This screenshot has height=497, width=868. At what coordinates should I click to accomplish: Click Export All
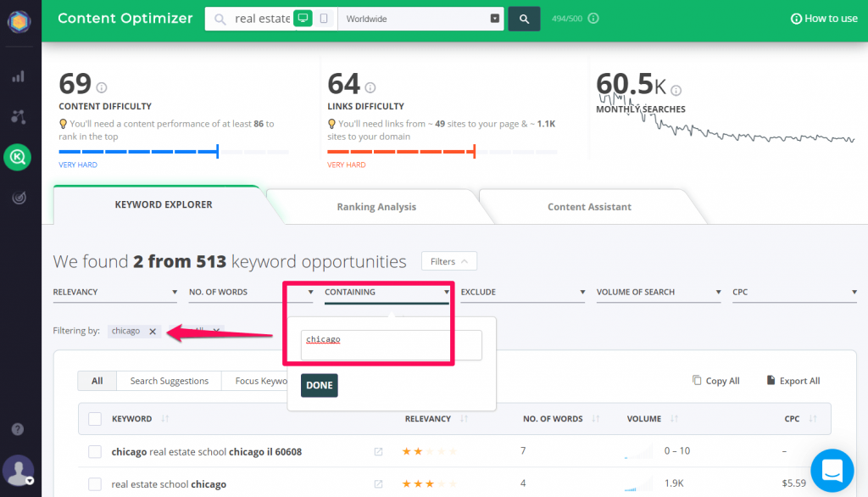(793, 381)
